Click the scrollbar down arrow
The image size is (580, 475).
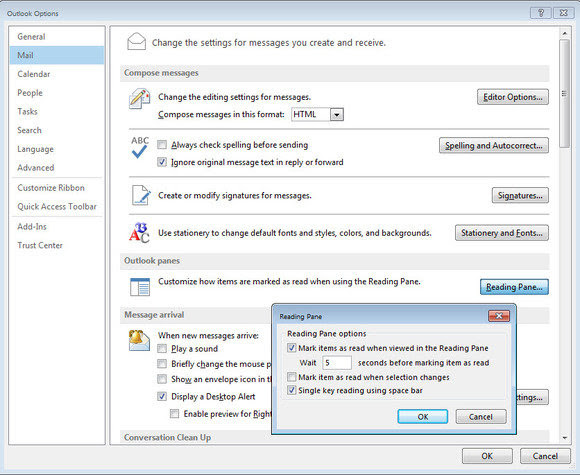click(x=564, y=438)
